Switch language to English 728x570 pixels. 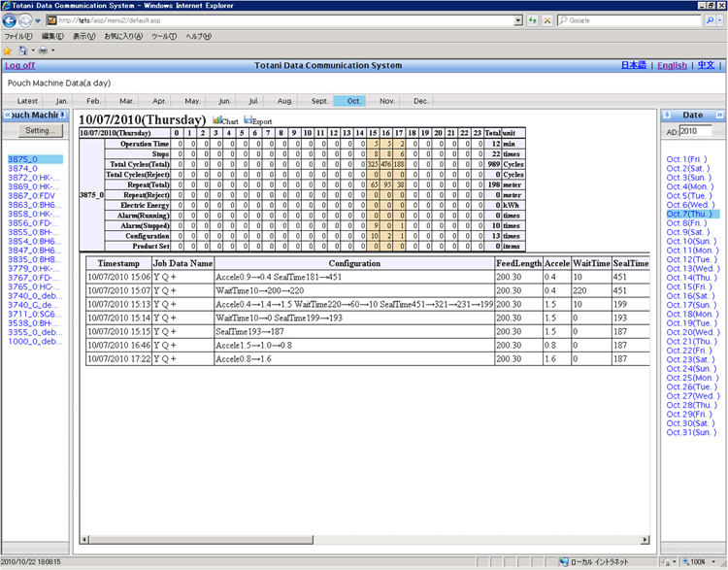(672, 65)
